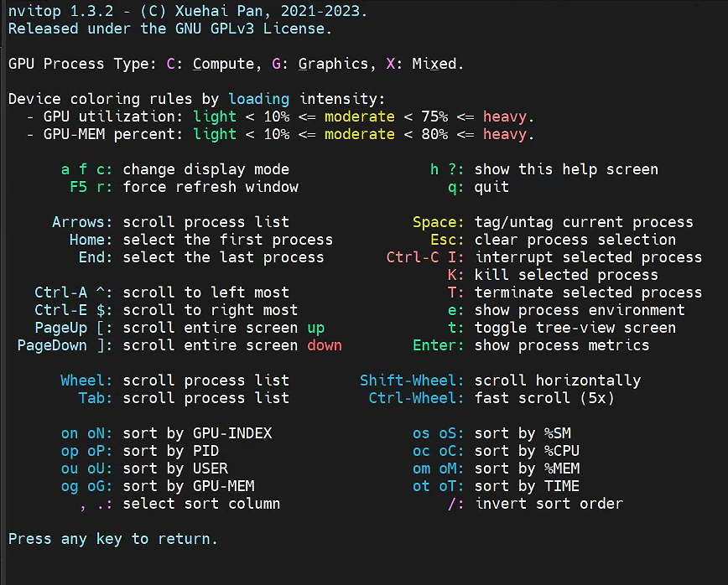This screenshot has width=728, height=585.
Task: Click the "PageUp [:" key label
Action: 74,328
